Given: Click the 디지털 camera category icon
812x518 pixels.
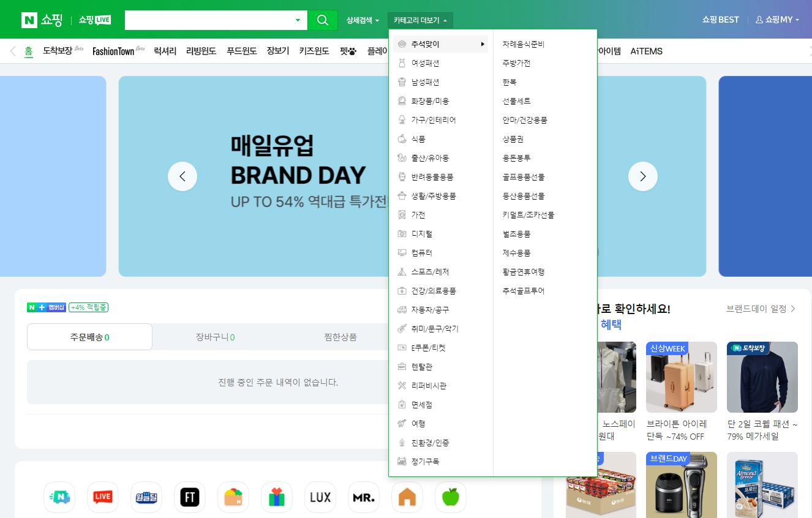Looking at the screenshot, I should [402, 234].
